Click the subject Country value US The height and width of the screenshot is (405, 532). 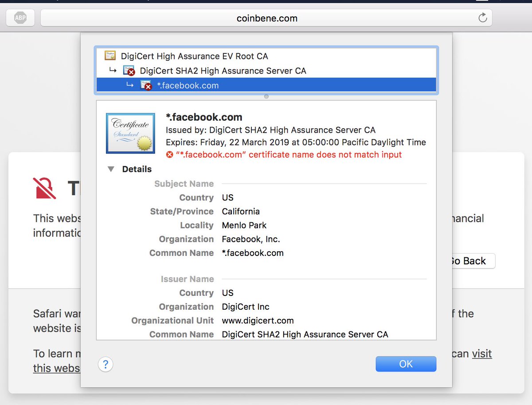[x=227, y=197]
